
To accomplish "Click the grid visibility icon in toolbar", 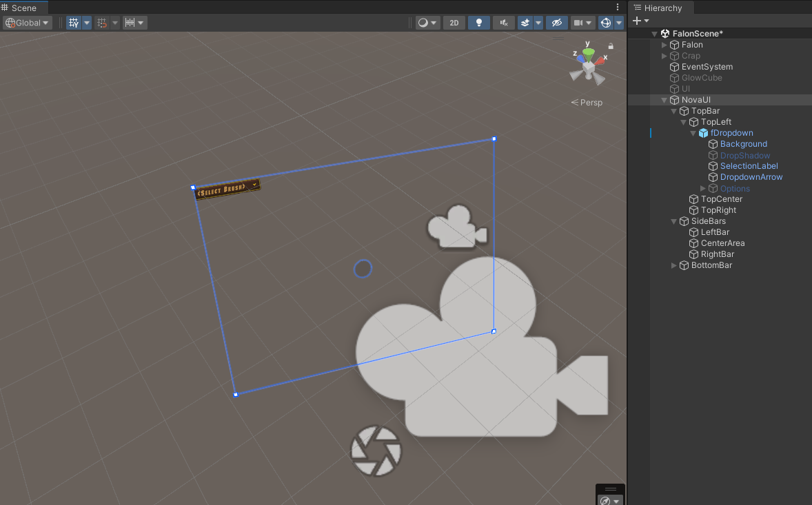I will 74,22.
